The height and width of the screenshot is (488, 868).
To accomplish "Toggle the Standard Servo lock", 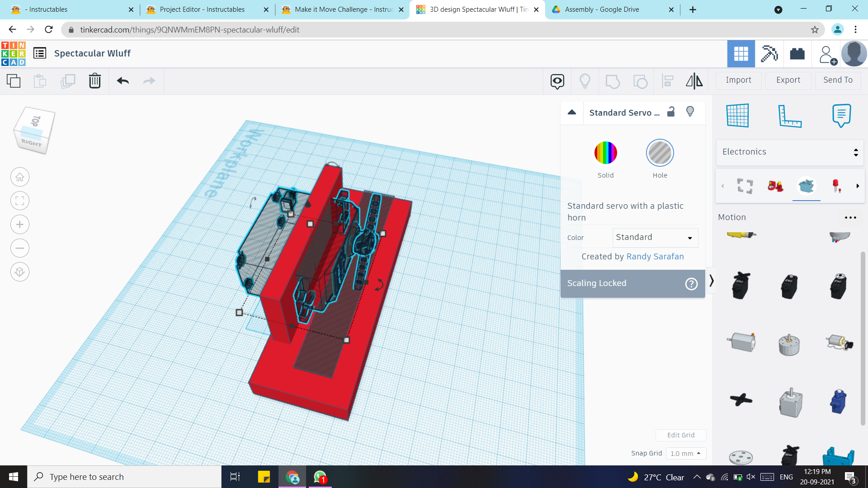I will 671,112.
